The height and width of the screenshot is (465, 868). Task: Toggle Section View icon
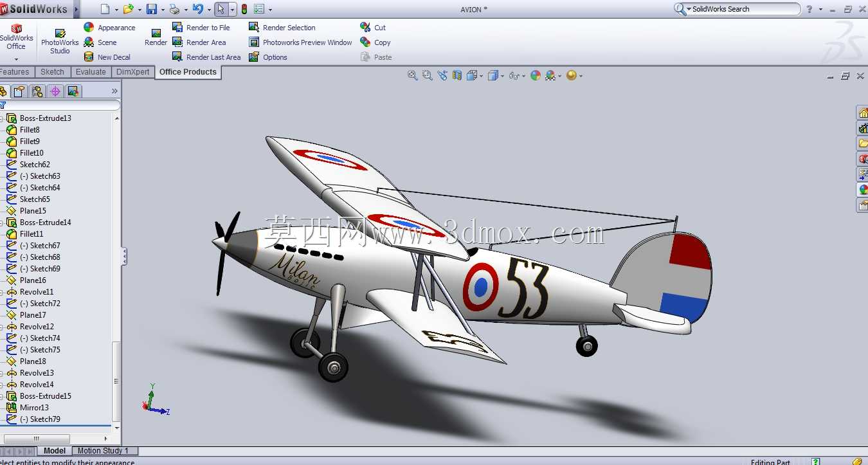457,75
